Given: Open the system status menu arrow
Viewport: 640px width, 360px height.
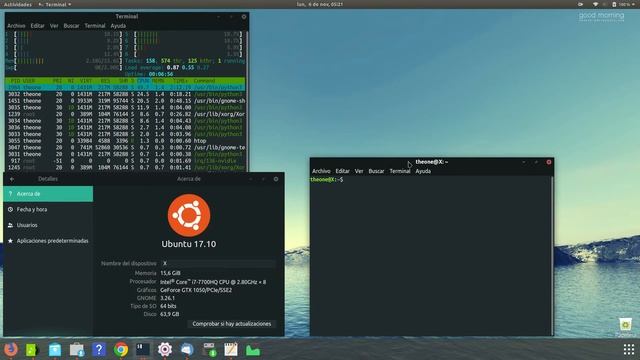Looking at the screenshot, I should [633, 4].
